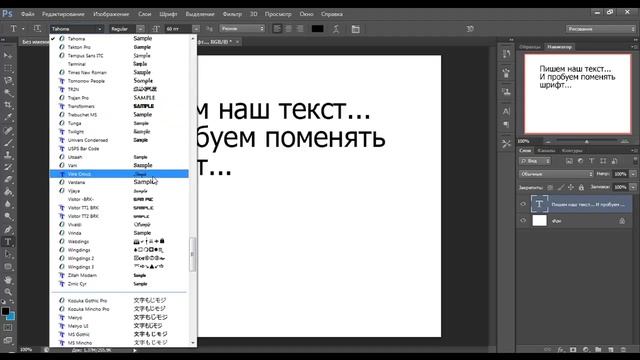Open the layer opacity dropdown arrow

(x=633, y=174)
